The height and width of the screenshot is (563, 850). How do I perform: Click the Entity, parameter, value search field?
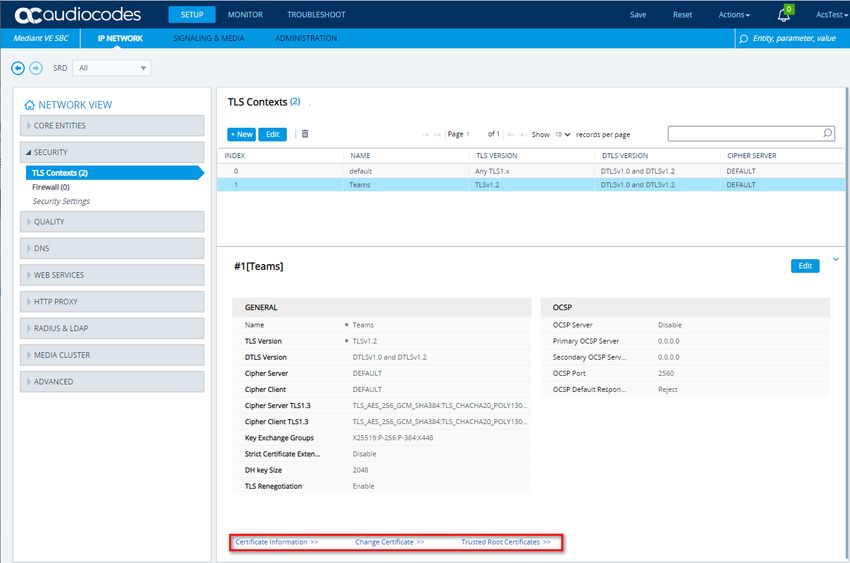[794, 38]
